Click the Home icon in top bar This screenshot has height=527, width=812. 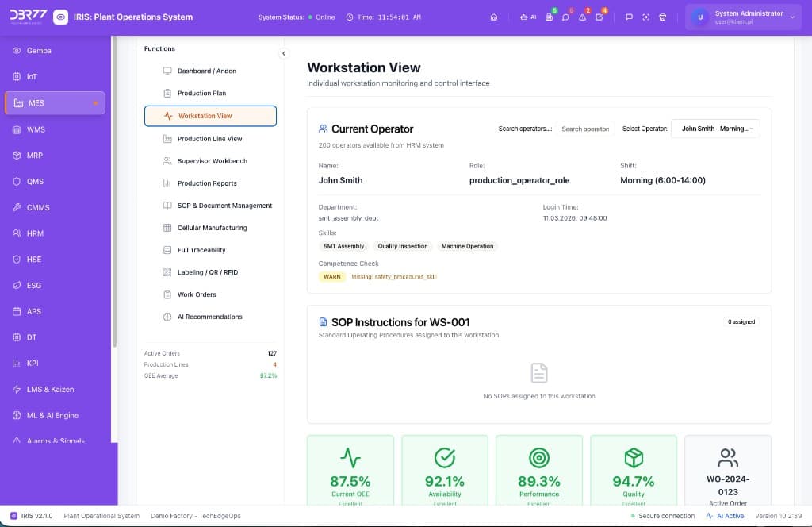point(494,17)
